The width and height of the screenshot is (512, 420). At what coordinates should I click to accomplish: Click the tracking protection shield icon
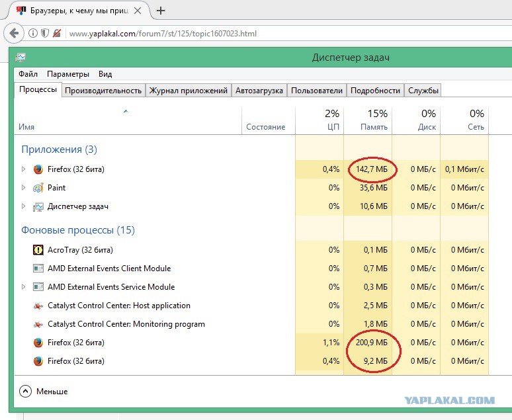pyautogui.click(x=45, y=33)
